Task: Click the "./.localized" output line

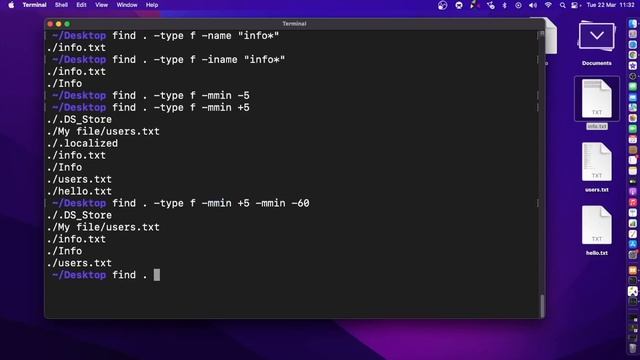Action: (x=82, y=143)
